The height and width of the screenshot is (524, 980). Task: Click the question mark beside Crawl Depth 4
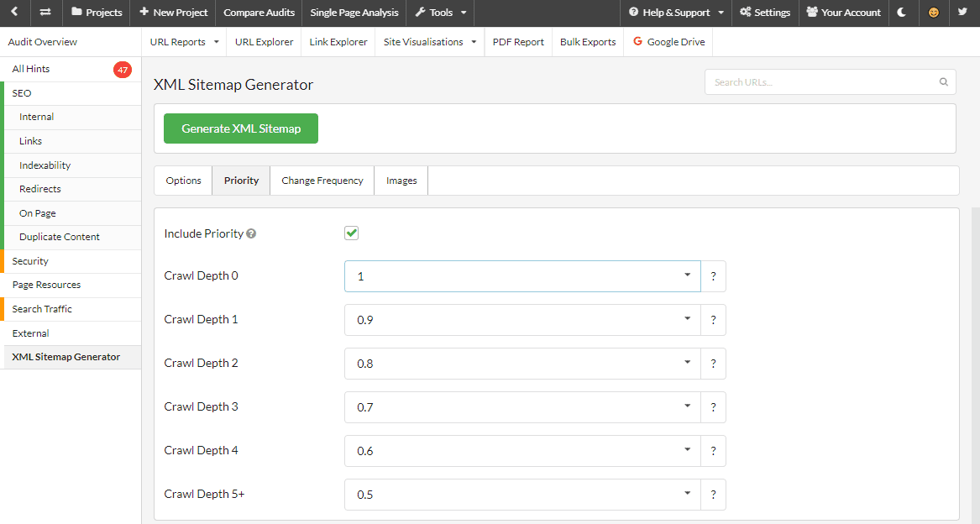(x=713, y=451)
